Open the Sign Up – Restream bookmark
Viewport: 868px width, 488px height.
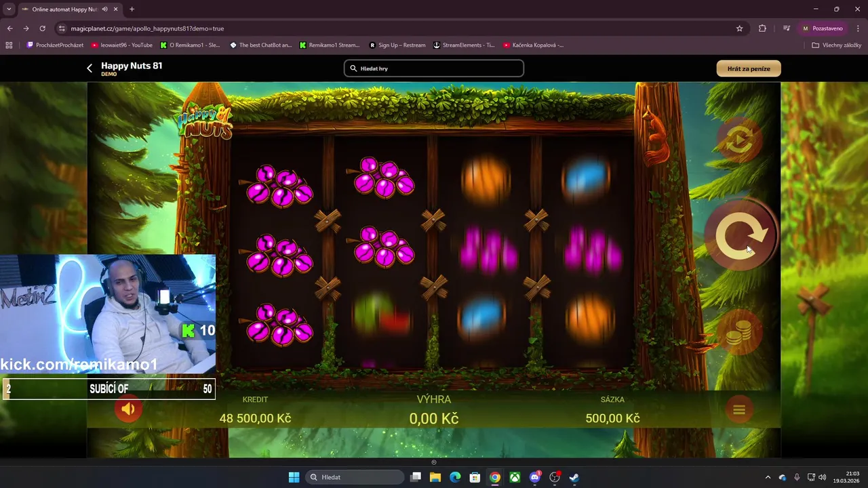coord(397,45)
